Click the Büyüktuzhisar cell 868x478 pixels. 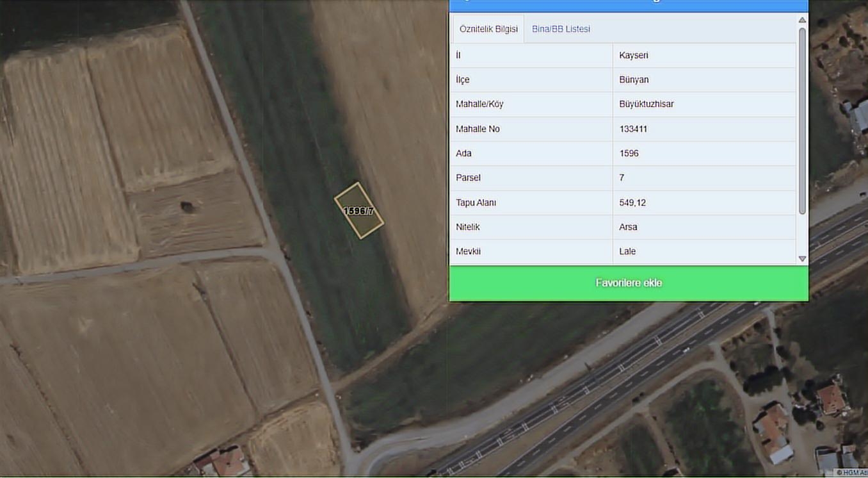(704, 104)
